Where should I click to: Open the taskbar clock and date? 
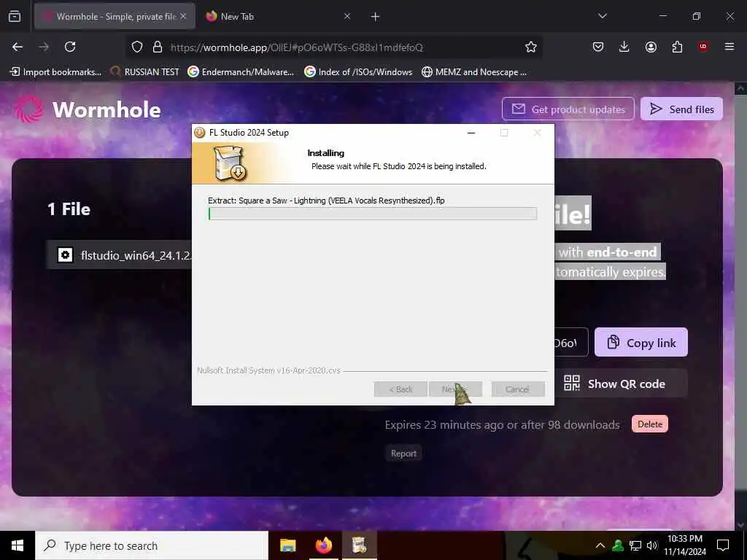(x=684, y=545)
